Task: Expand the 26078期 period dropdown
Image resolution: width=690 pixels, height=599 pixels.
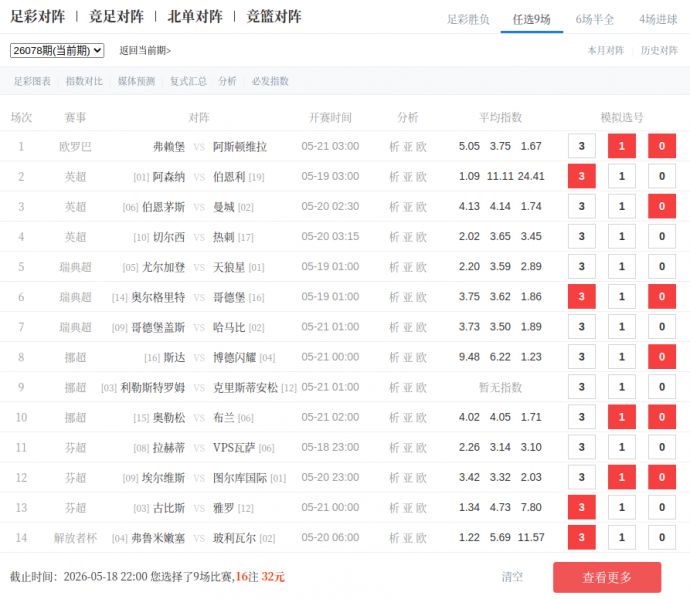Action: [57, 51]
